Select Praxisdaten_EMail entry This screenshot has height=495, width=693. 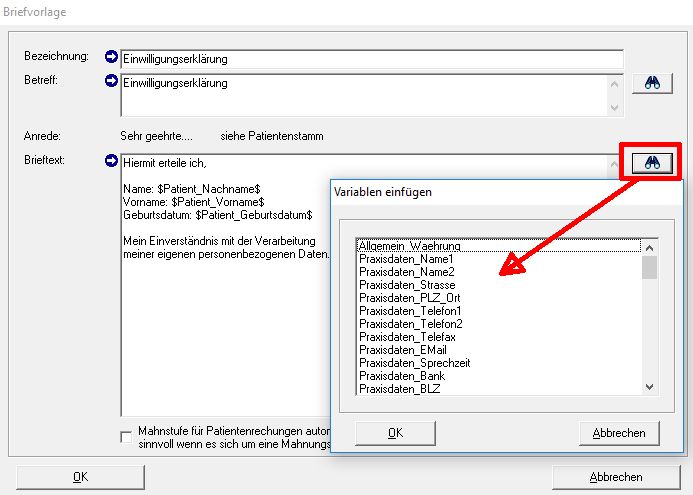(400, 350)
